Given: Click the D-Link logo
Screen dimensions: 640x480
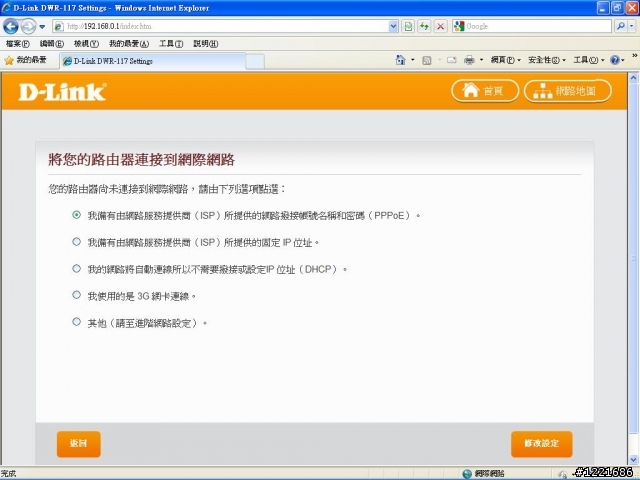Looking at the screenshot, I should (62, 91).
